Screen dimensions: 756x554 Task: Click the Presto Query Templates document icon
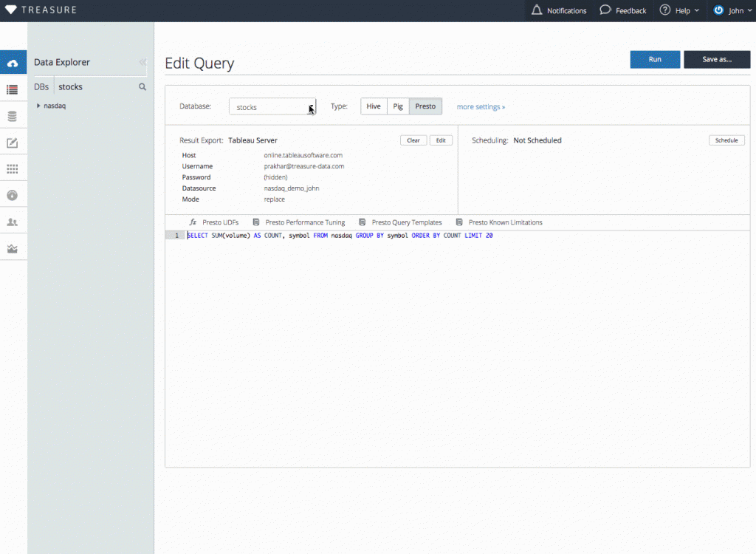[362, 222]
